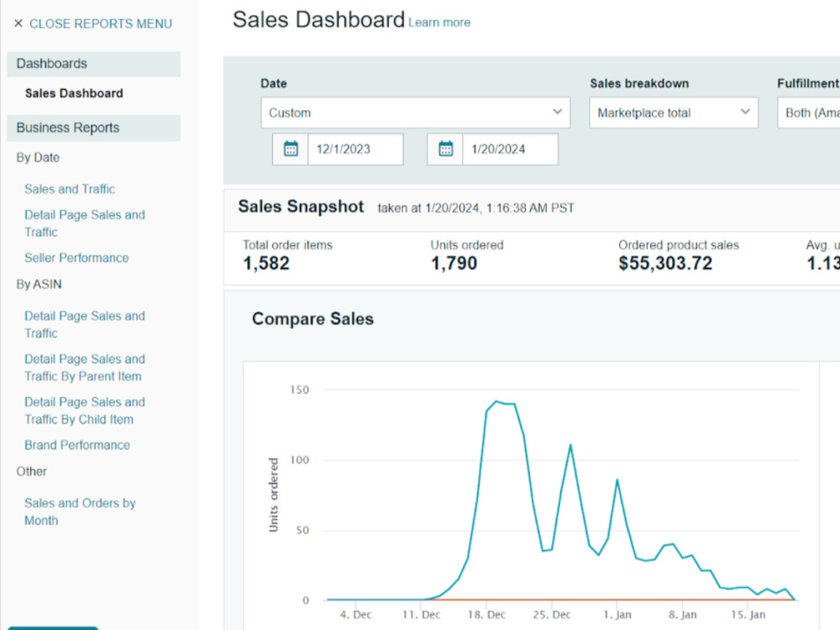Open the Learn more link

[x=439, y=23]
